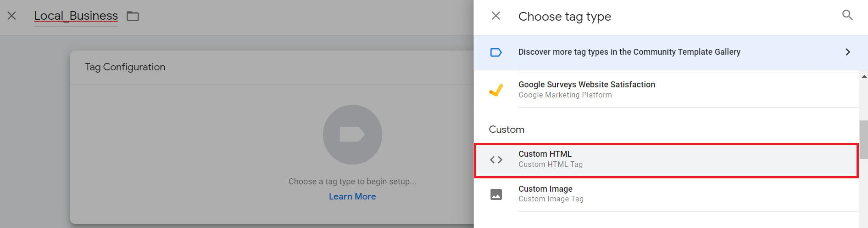Click the Custom HTML Tag subtitle
This screenshot has width=868, height=228.
[x=551, y=165]
